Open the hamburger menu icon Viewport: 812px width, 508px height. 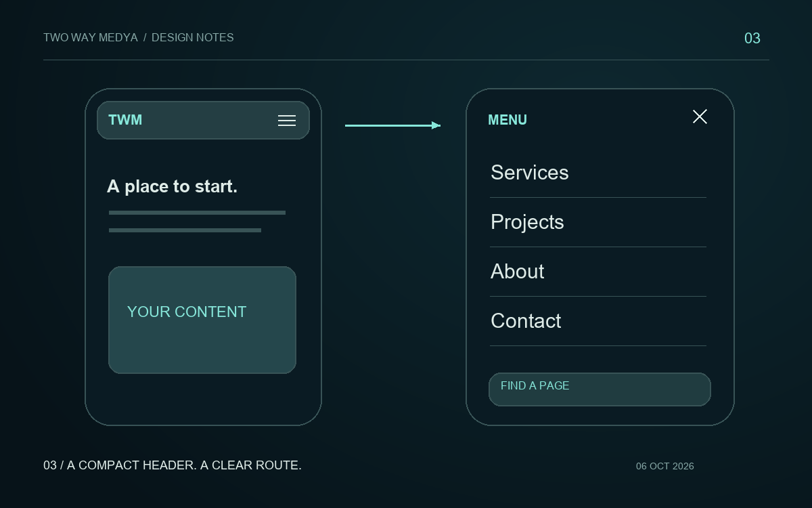(x=287, y=121)
